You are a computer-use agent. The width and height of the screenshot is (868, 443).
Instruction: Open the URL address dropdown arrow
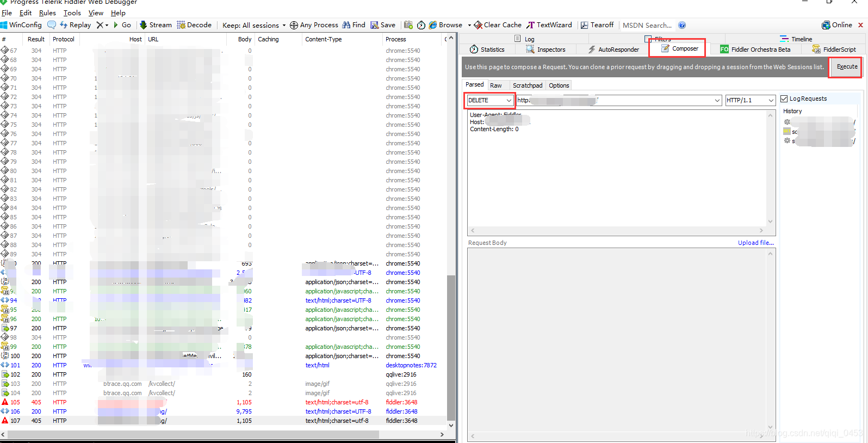tap(717, 100)
